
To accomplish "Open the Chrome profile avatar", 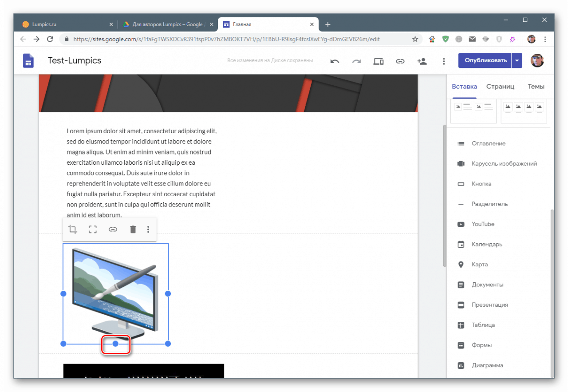I will 531,39.
